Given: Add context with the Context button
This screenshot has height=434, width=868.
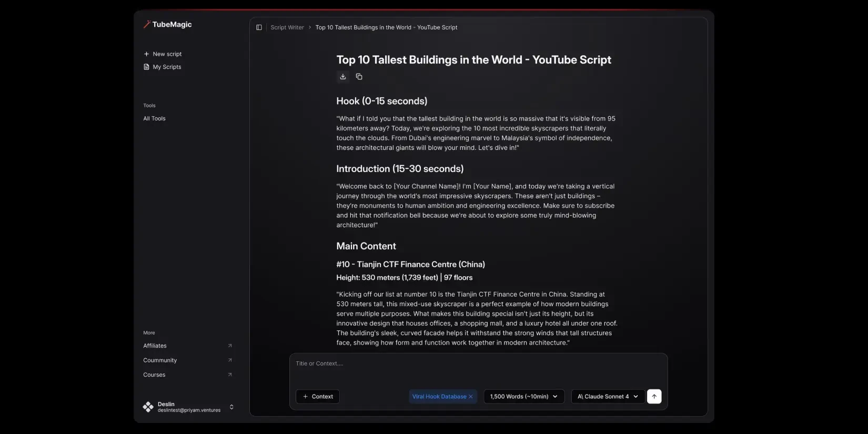Looking at the screenshot, I should click(318, 397).
